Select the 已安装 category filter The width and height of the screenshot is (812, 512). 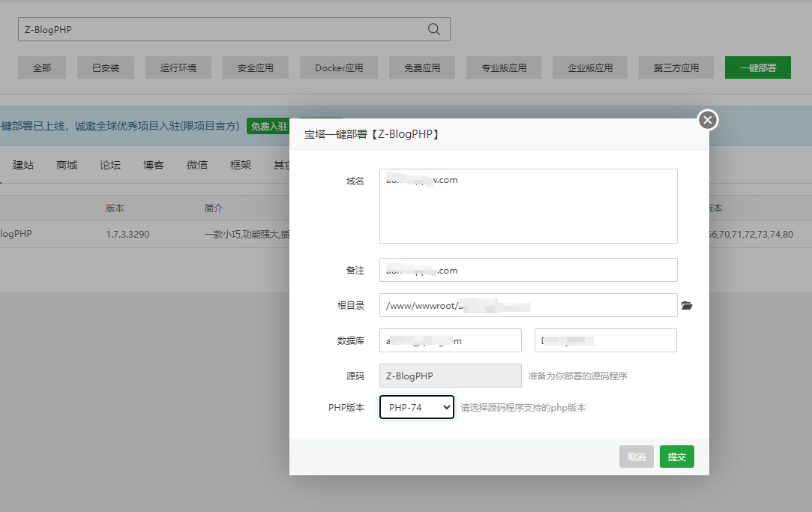click(x=106, y=67)
